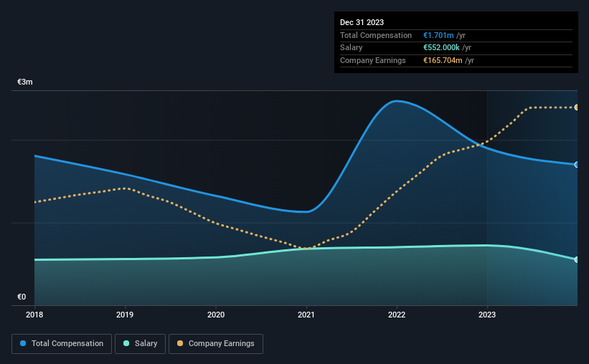
Task: Click the 2023 x-axis label
Action: 487,315
